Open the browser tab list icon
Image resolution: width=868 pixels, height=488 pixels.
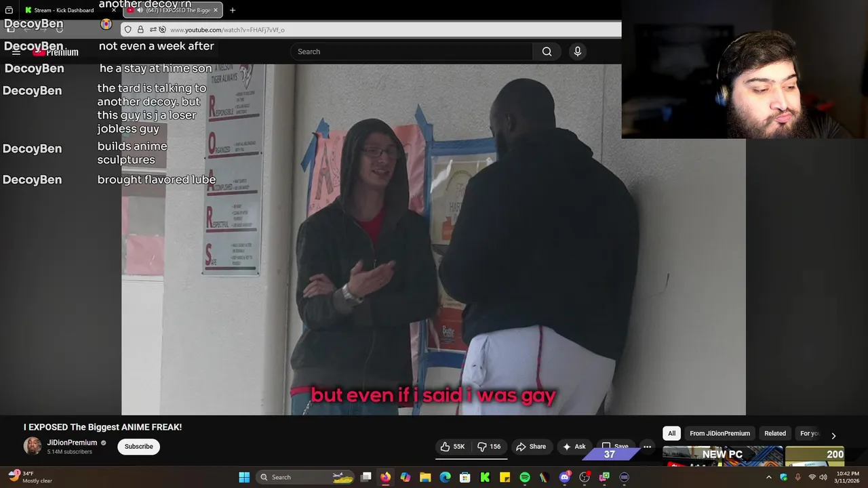pyautogui.click(x=9, y=10)
